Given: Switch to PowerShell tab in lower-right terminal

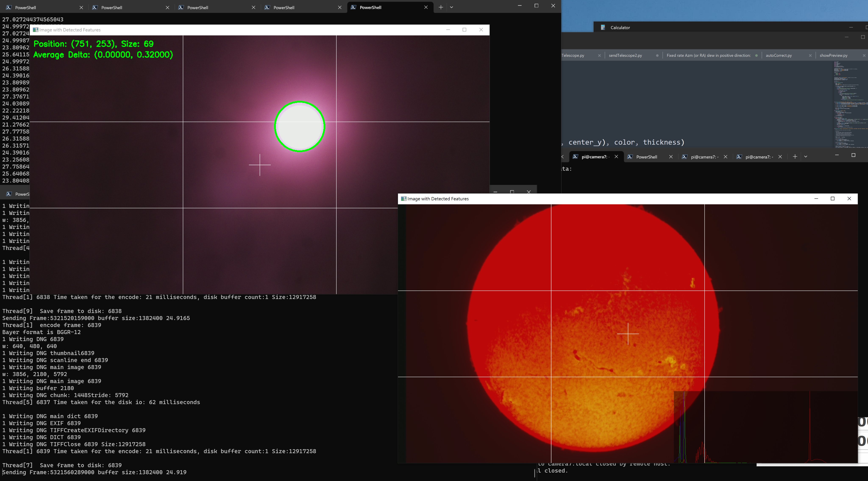Looking at the screenshot, I should (x=646, y=157).
